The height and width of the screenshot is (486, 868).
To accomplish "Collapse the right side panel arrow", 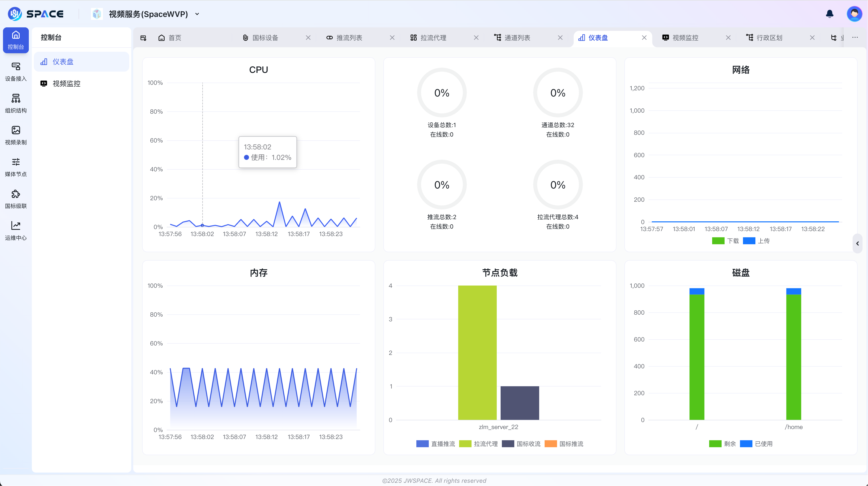I will coord(858,243).
